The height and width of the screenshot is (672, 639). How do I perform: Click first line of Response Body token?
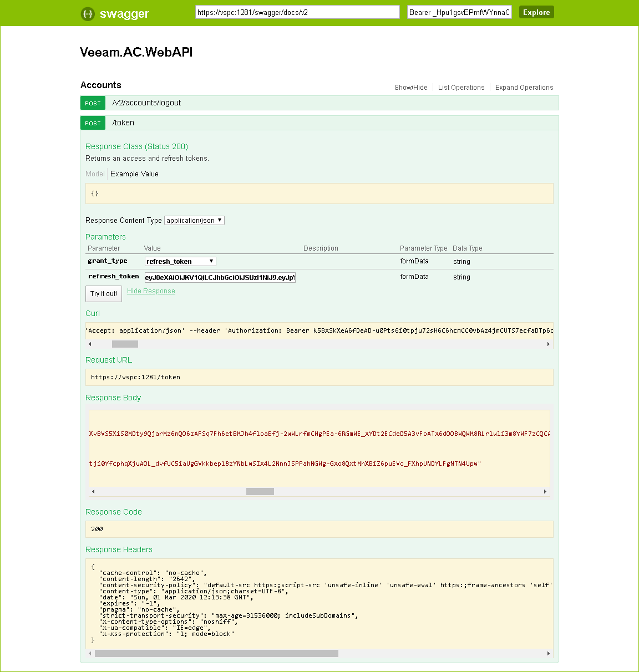319,434
